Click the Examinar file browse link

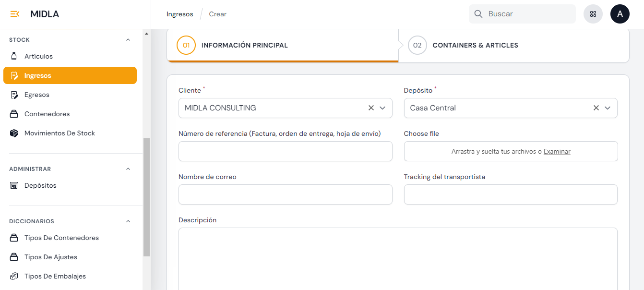[557, 151]
